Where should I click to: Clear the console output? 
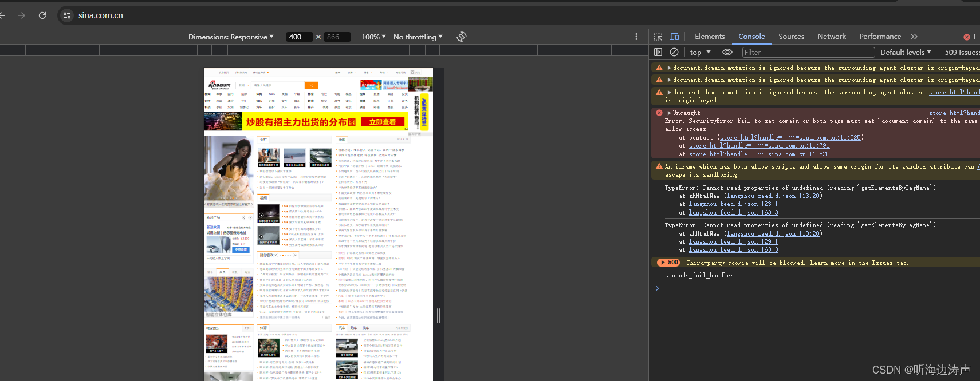[x=674, y=52]
